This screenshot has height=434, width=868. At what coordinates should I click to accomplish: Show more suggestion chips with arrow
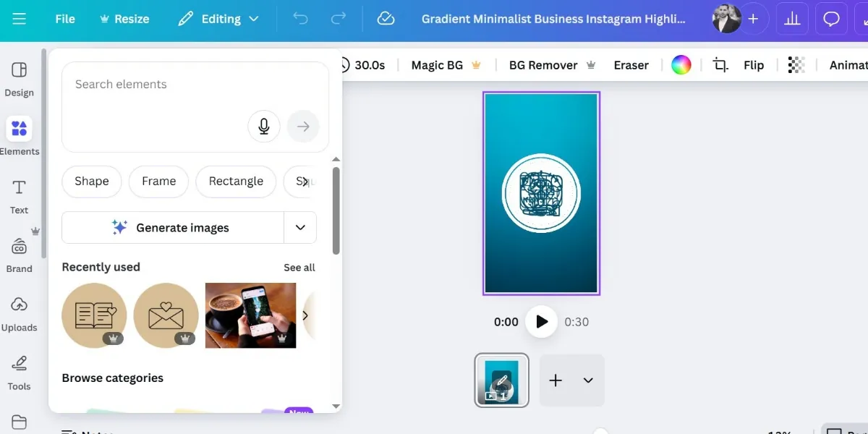coord(305,182)
